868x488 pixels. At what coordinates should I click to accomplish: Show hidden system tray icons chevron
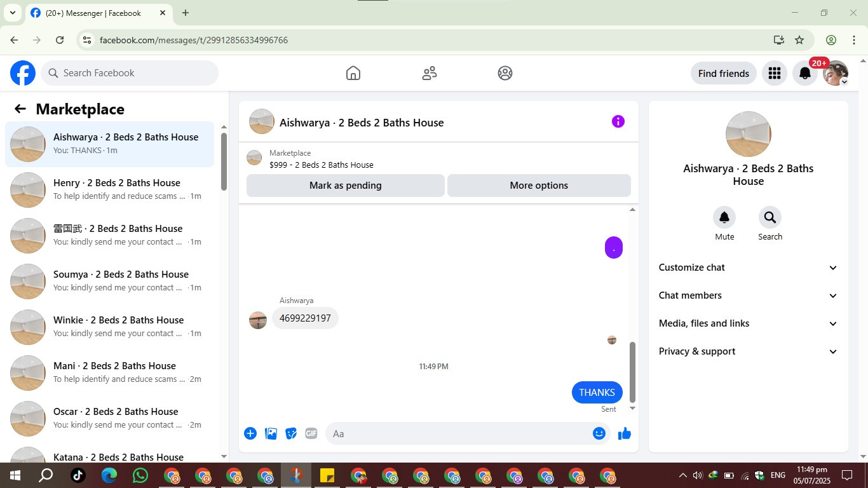682,475
